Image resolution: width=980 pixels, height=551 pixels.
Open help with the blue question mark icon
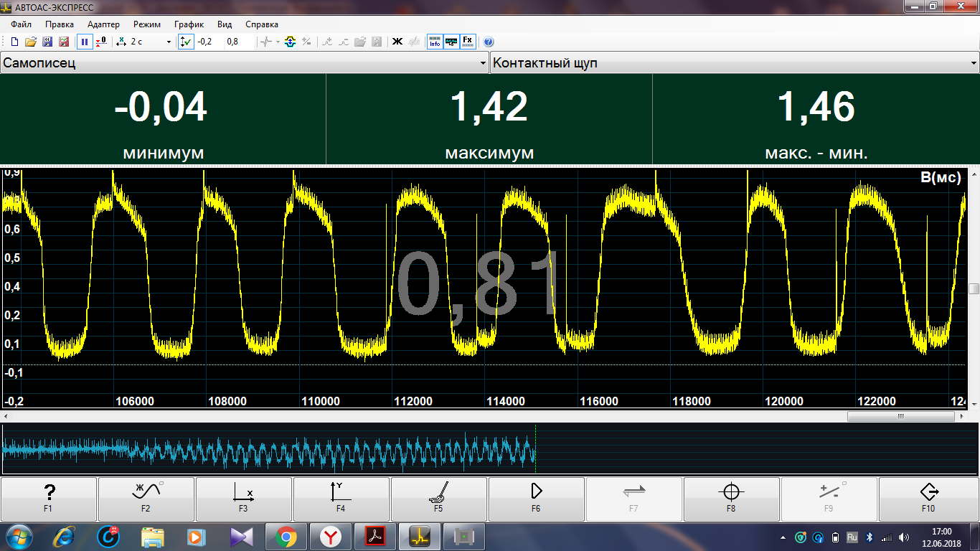click(489, 42)
